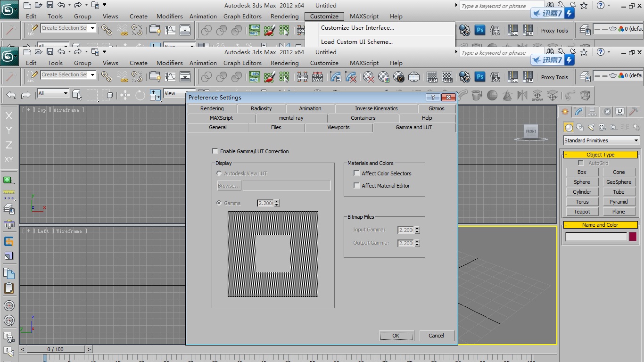Image resolution: width=644 pixels, height=362 pixels.
Task: Create a Teapot primitive
Action: point(582,212)
